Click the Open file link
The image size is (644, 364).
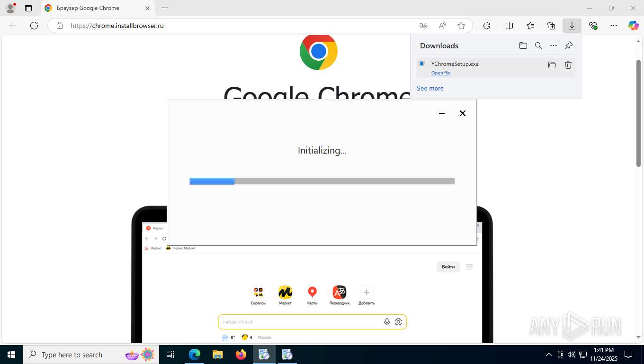[441, 73]
